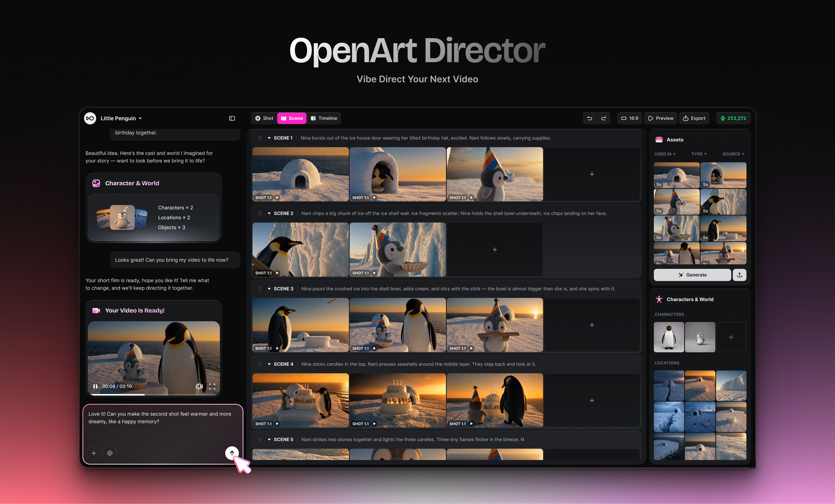The image size is (835, 504).
Task: Open the 16:9 aspect ratio selector
Action: tap(630, 118)
